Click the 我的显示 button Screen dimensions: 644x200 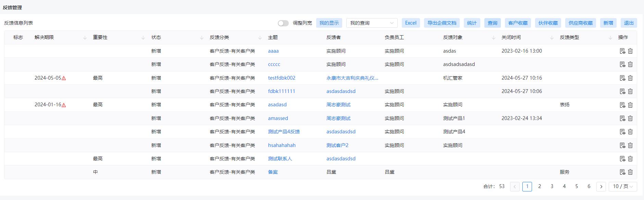pos(329,23)
